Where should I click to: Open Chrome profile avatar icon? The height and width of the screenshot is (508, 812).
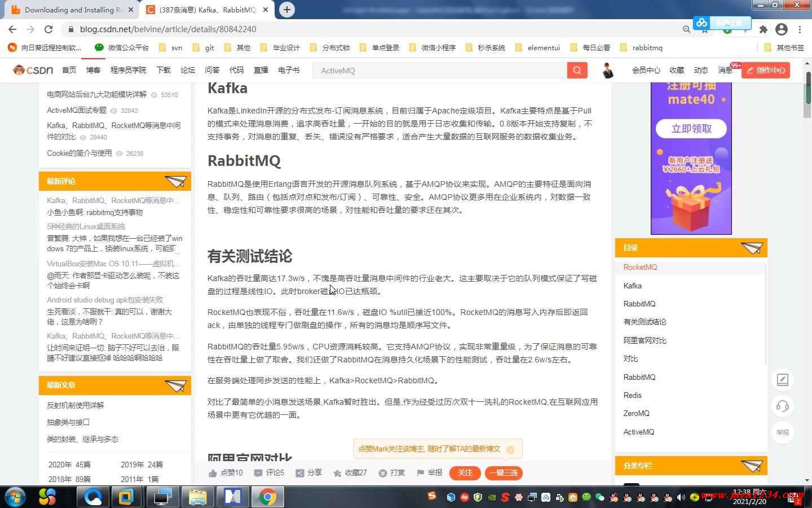782,29
